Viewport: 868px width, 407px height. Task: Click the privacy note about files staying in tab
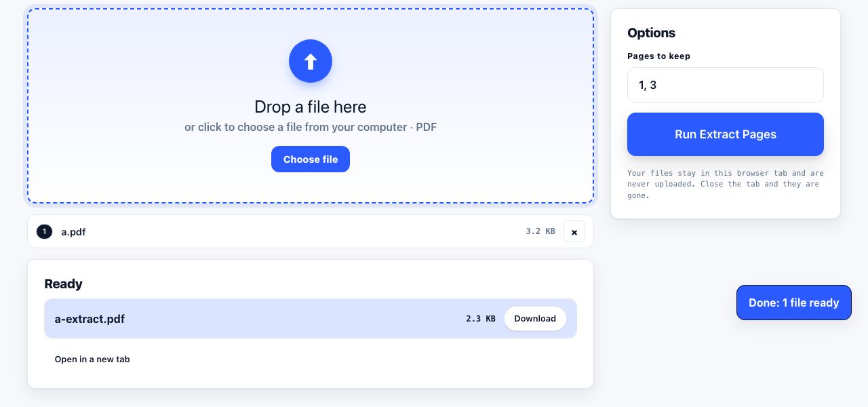726,185
